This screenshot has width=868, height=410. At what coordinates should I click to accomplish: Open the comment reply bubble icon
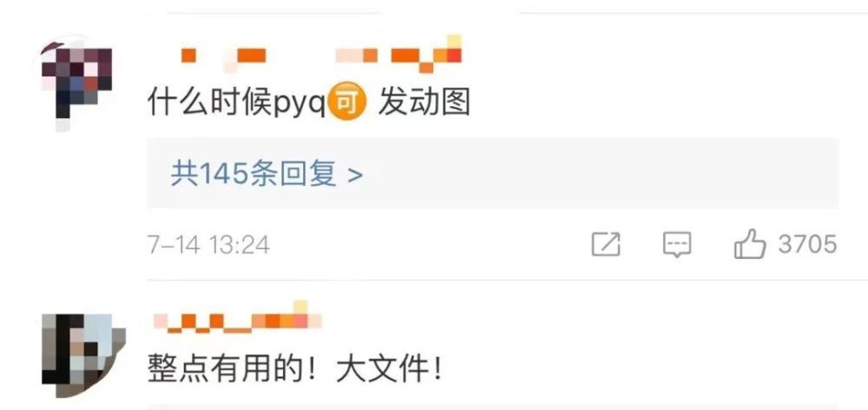coord(676,245)
